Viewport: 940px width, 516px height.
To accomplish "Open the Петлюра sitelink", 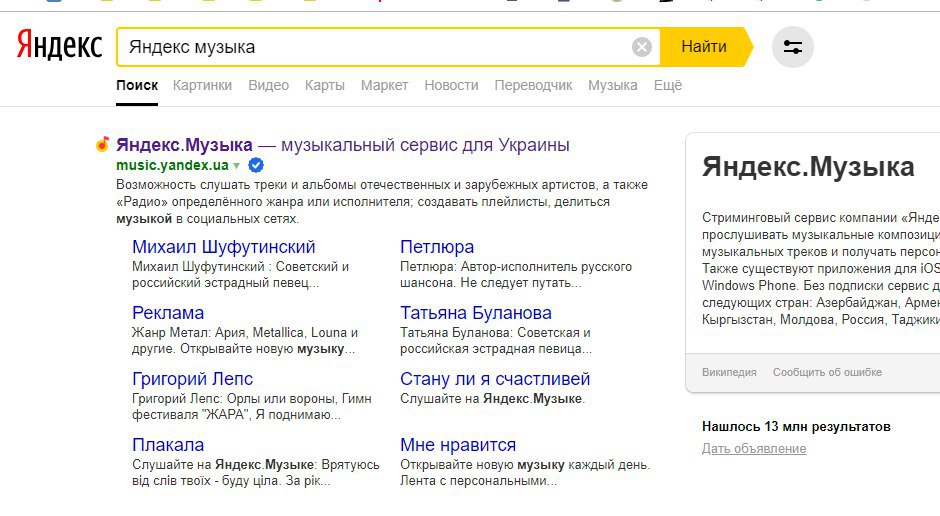I will click(x=437, y=247).
